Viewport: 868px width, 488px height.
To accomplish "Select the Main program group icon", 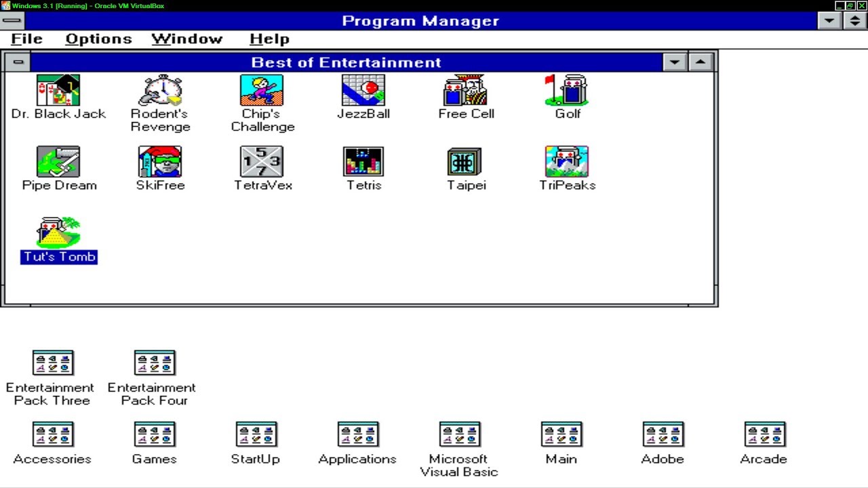I will click(561, 434).
